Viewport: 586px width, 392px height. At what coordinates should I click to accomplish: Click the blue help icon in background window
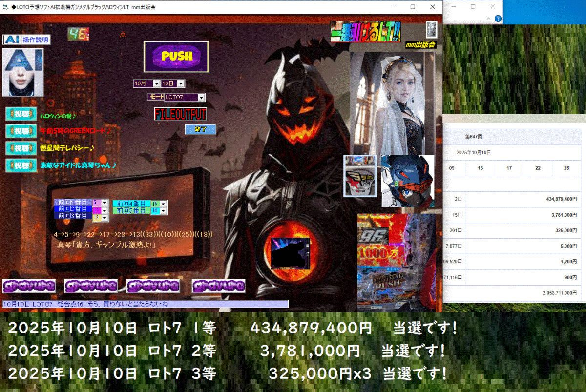point(498,19)
